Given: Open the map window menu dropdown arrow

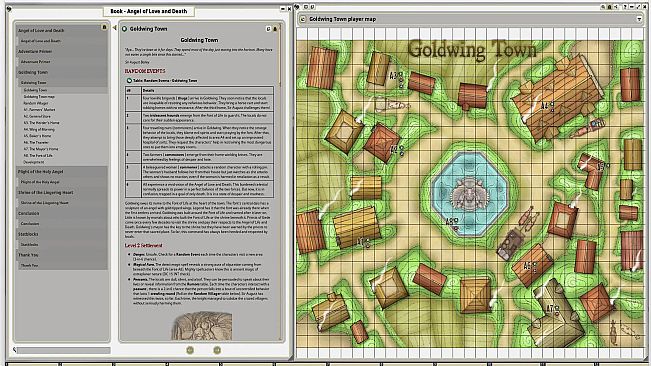Looking at the screenshot, I should point(639,19).
